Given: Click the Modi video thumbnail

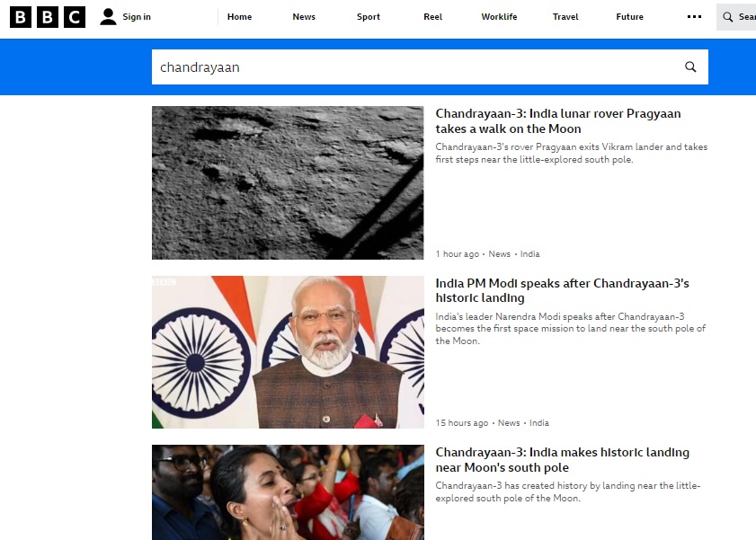Looking at the screenshot, I should [x=288, y=352].
